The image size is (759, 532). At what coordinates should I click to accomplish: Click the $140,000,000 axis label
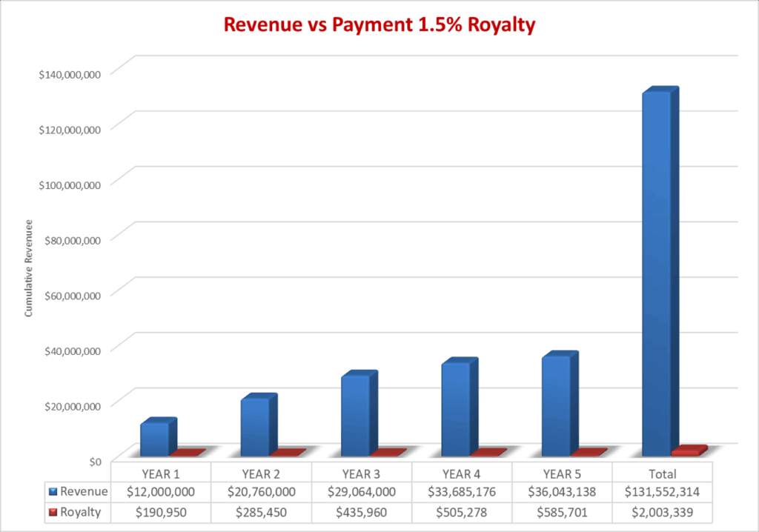coord(73,73)
